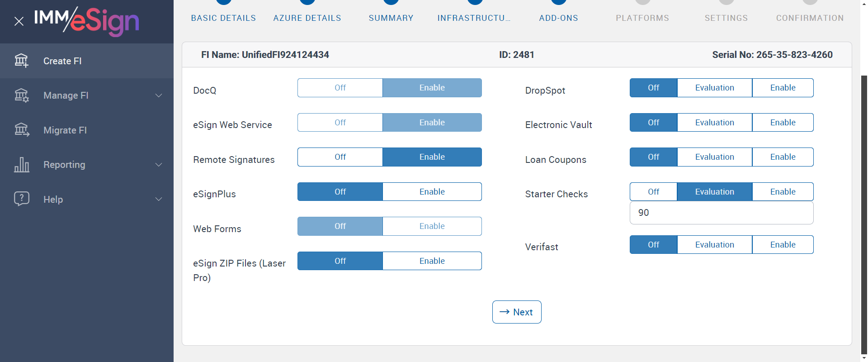The width and height of the screenshot is (868, 362).
Task: Set DocQ to Off
Action: (x=340, y=88)
